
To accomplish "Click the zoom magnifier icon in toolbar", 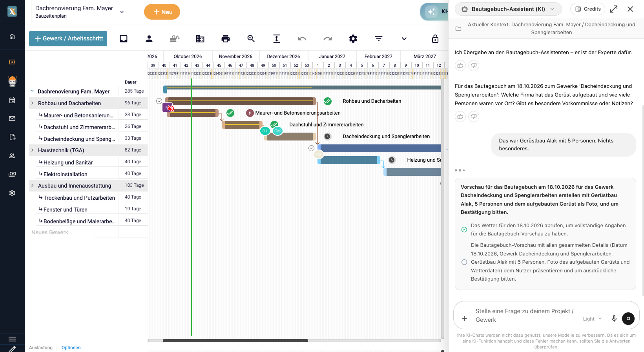I will 251,38.
